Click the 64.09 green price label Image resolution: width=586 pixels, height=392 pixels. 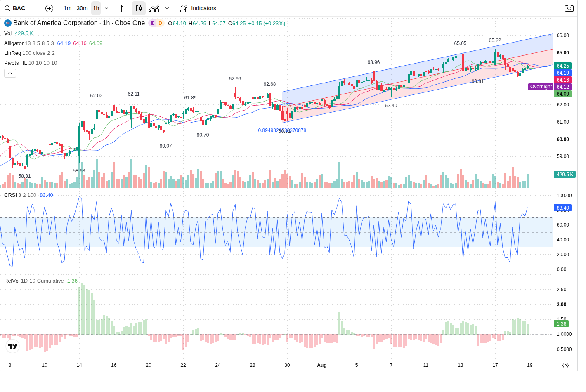(562, 94)
